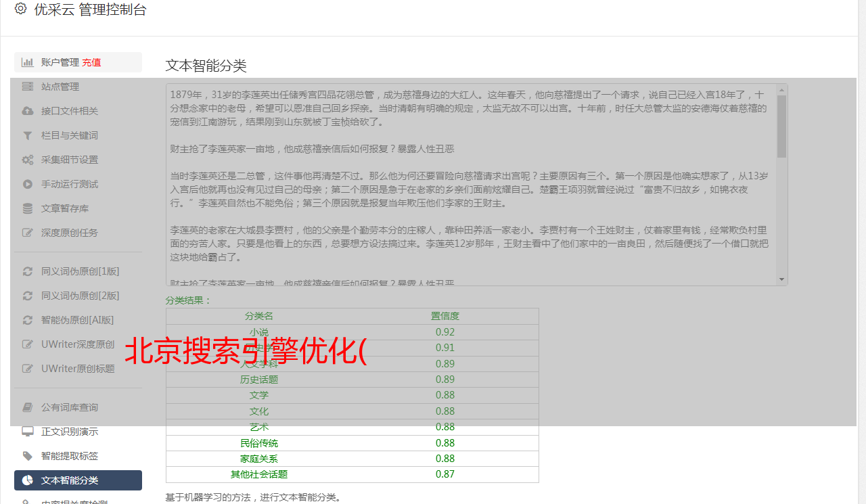Click the text area scrollbar up arrow
Image resolution: width=866 pixels, height=504 pixels.
click(782, 89)
